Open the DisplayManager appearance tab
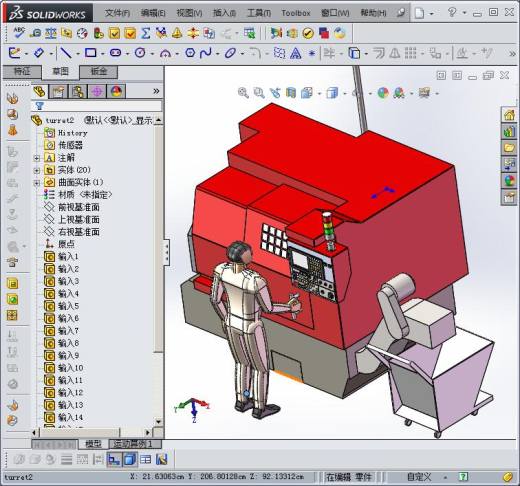The width and height of the screenshot is (520, 486). 116,91
